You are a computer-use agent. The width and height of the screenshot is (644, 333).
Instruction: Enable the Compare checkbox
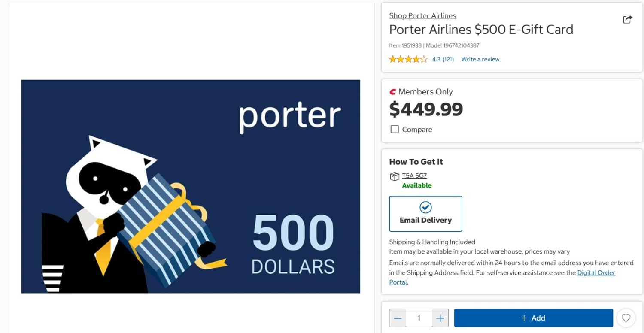tap(394, 129)
